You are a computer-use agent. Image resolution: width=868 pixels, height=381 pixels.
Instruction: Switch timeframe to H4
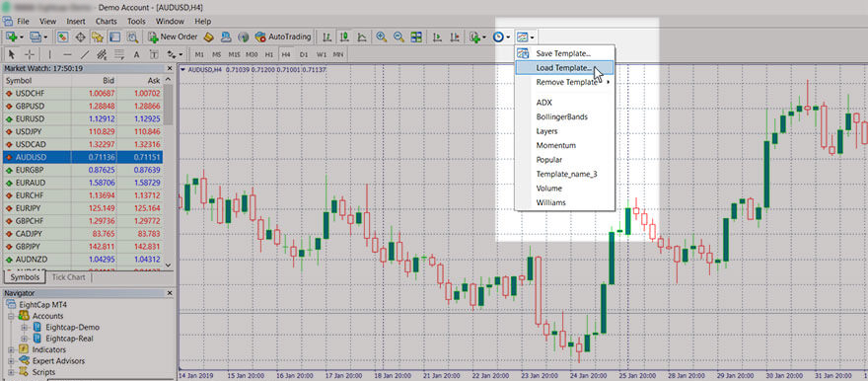pyautogui.click(x=286, y=54)
